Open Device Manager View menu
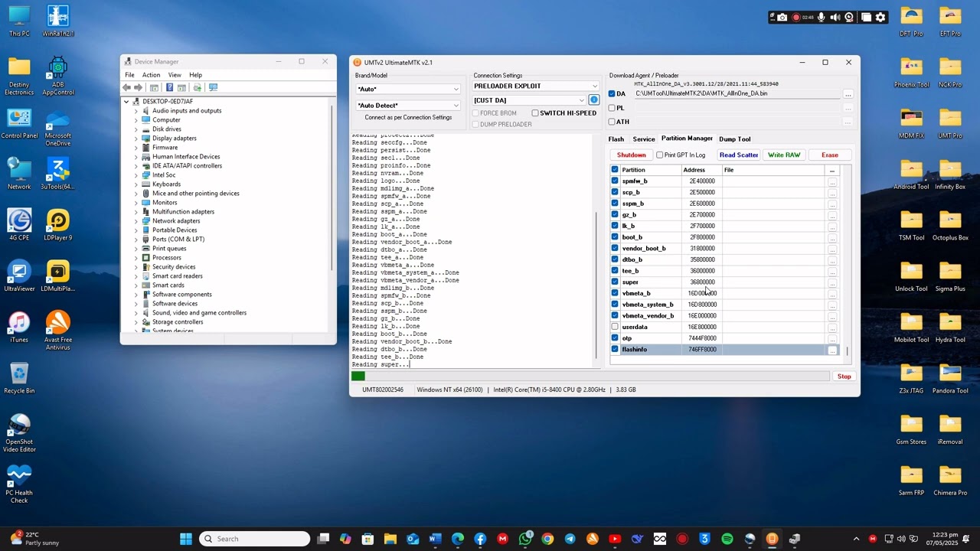The image size is (980, 551). click(175, 75)
